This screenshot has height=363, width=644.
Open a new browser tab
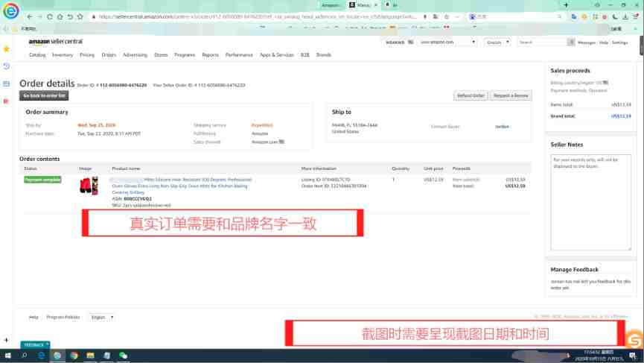click(566, 5)
